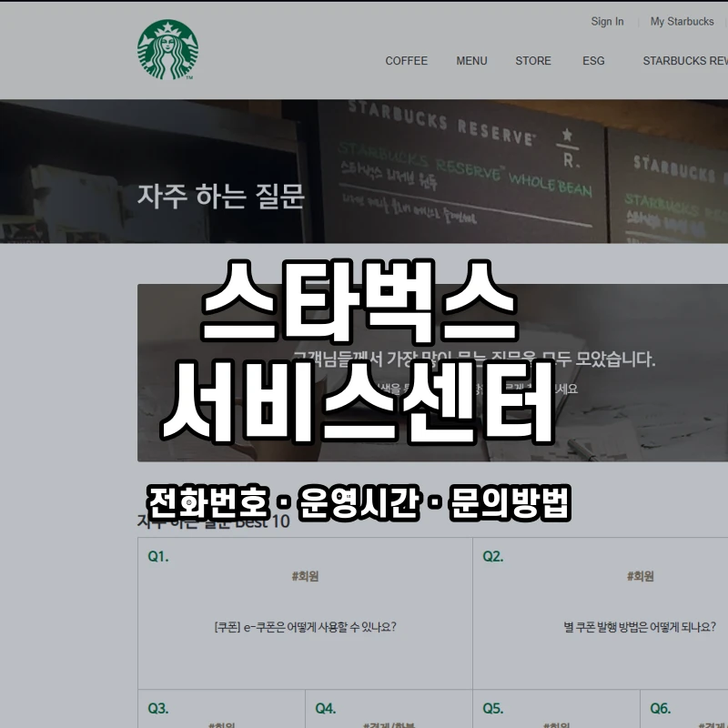Open the ESG menu
This screenshot has height=728, width=728.
[593, 61]
